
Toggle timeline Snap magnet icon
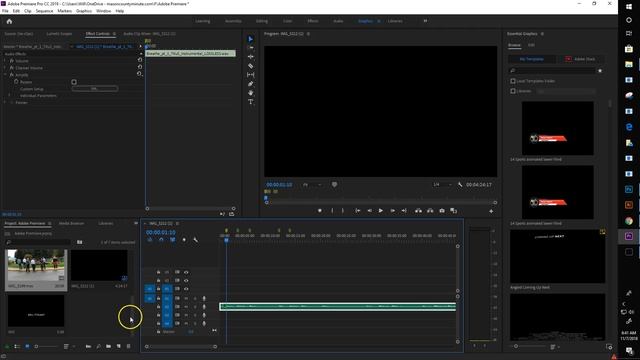click(161, 240)
